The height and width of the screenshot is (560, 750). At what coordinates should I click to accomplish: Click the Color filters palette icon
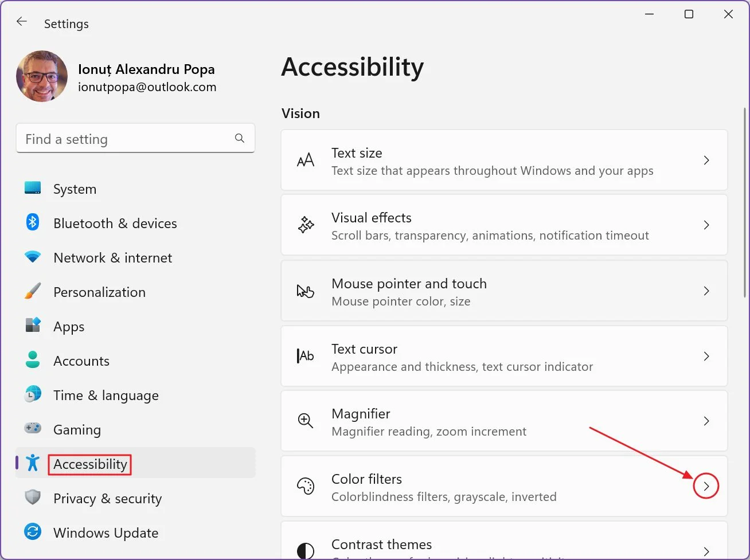coord(306,485)
